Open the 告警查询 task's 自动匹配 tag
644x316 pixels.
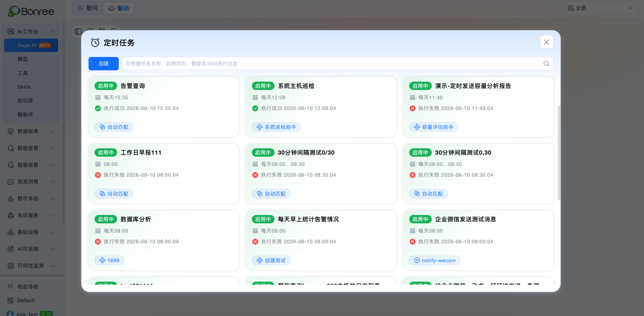tap(114, 127)
